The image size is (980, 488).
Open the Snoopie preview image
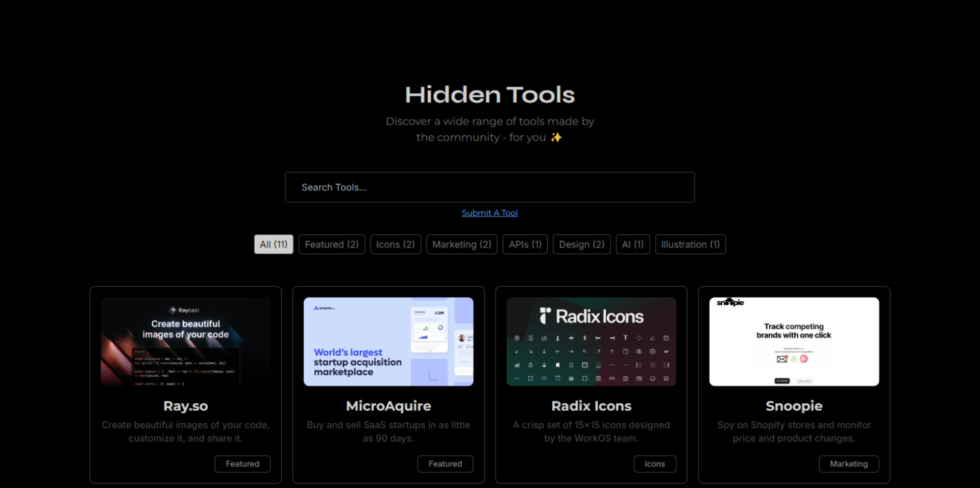[793, 341]
